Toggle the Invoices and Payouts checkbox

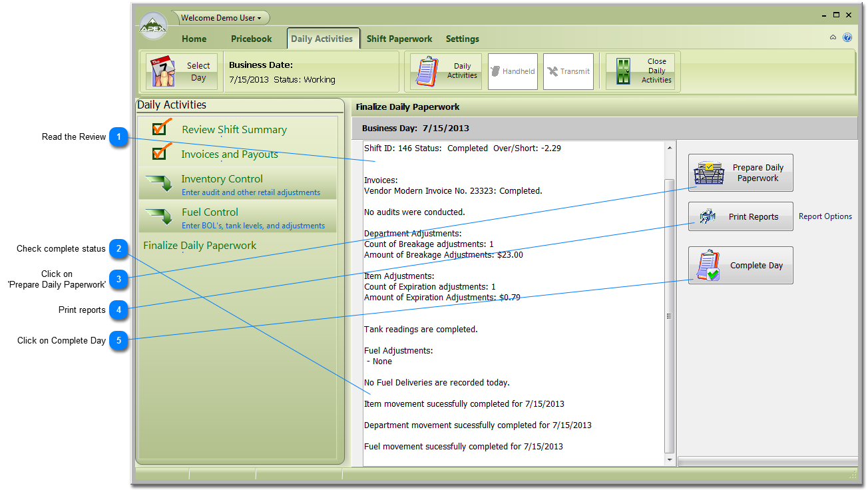pyautogui.click(x=160, y=152)
